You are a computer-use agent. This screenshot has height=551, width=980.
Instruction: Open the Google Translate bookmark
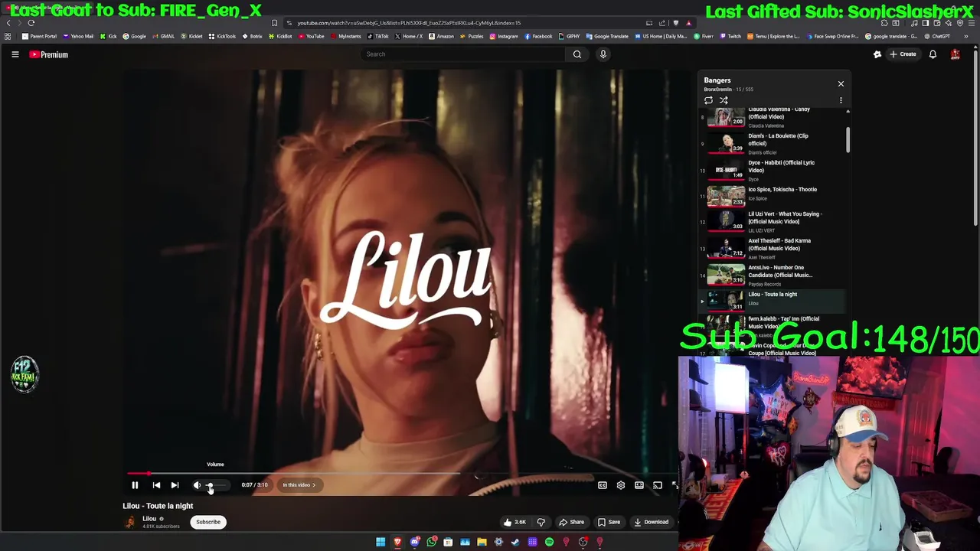[x=607, y=36]
